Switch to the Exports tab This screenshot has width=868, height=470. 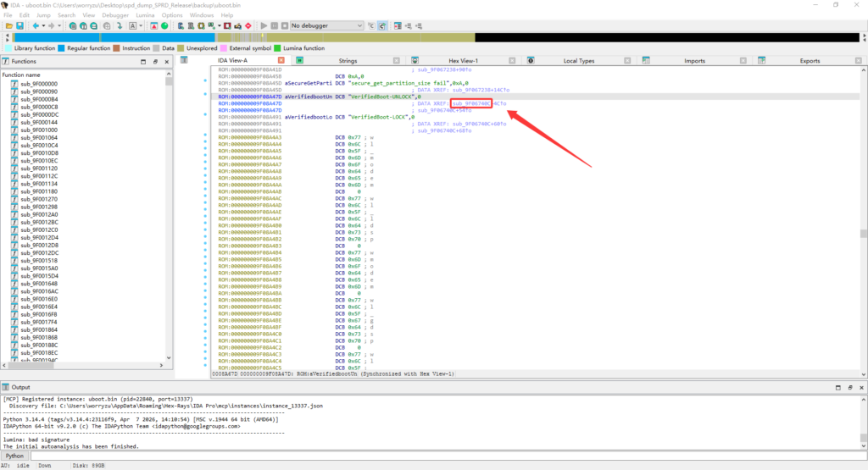click(810, 61)
